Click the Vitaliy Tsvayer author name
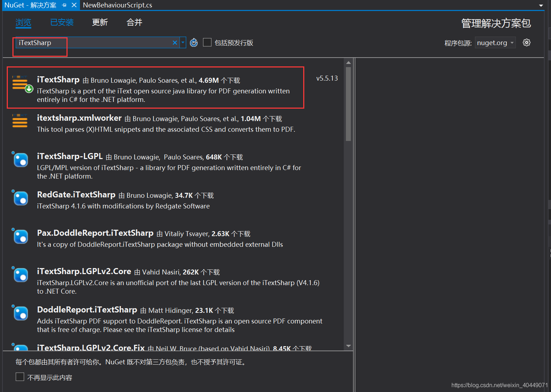The width and height of the screenshot is (551, 392). pyautogui.click(x=187, y=234)
